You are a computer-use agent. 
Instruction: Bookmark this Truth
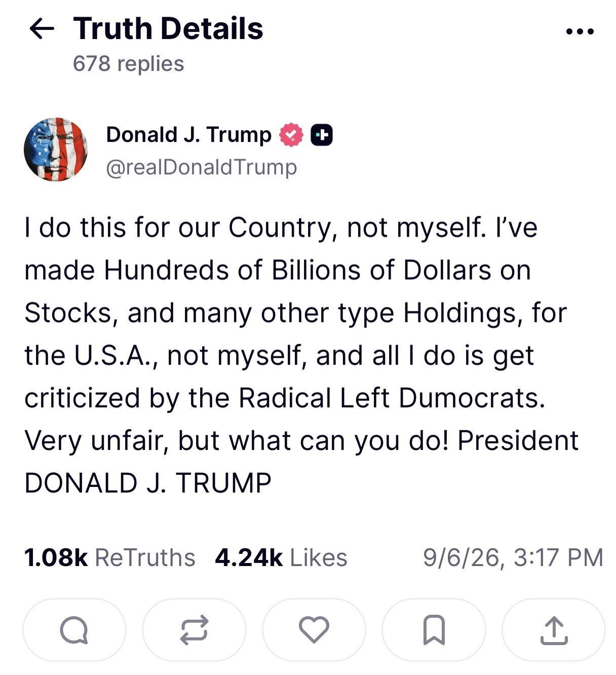434,630
